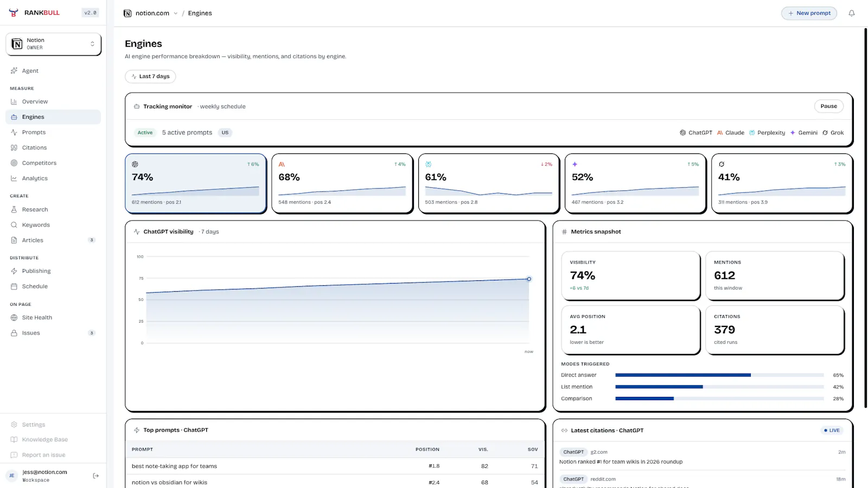This screenshot has width=868, height=488.
Task: Select the Grok 41% engine card
Action: 782,183
